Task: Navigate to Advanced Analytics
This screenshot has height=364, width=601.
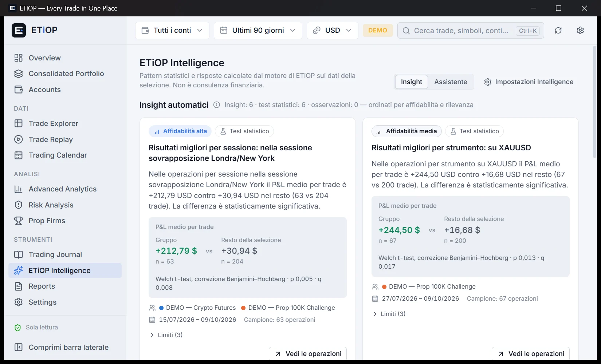Action: point(65,189)
